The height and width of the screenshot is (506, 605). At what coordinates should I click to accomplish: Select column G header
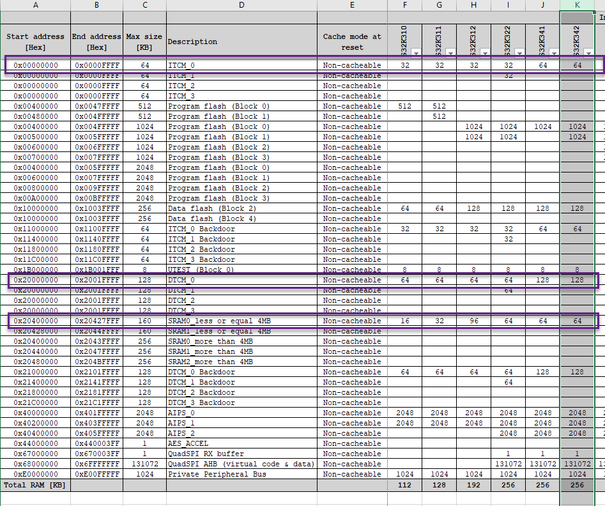pyautogui.click(x=439, y=5)
